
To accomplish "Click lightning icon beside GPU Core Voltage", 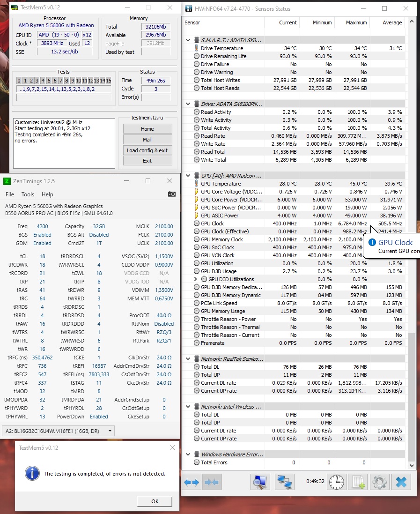I will click(197, 192).
